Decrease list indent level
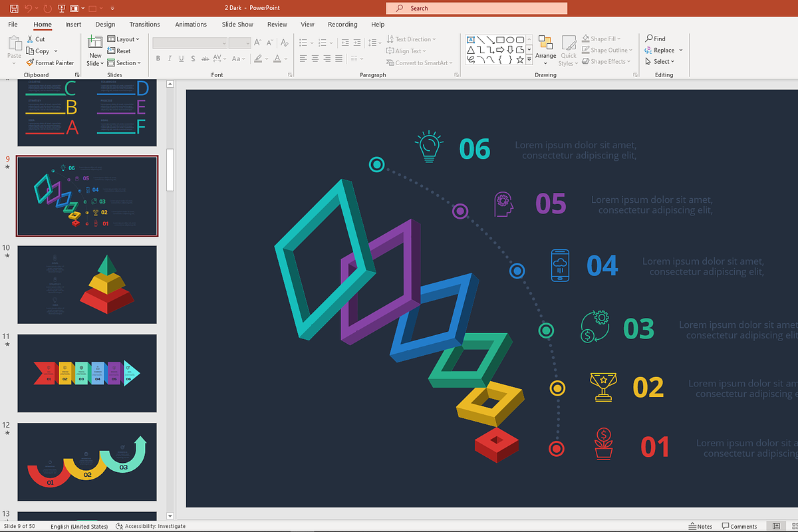 pos(345,41)
